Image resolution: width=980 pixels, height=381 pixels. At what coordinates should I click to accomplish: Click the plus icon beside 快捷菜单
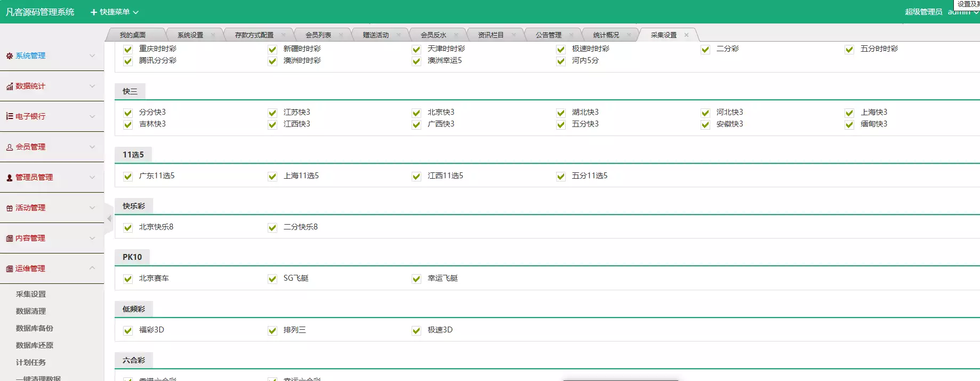pos(94,12)
